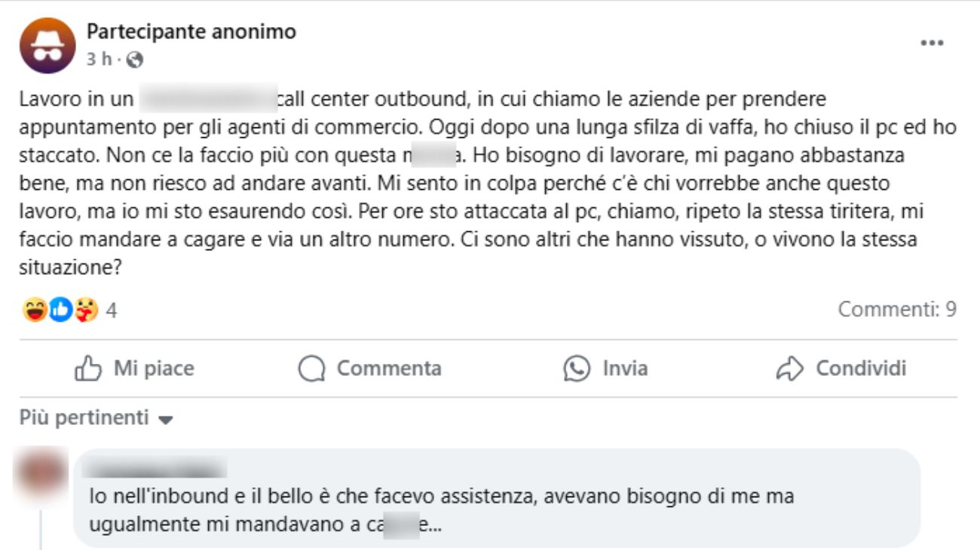Image resolution: width=980 pixels, height=550 pixels.
Task: Click the hugging heart reaction emoji
Action: pyautogui.click(x=86, y=310)
